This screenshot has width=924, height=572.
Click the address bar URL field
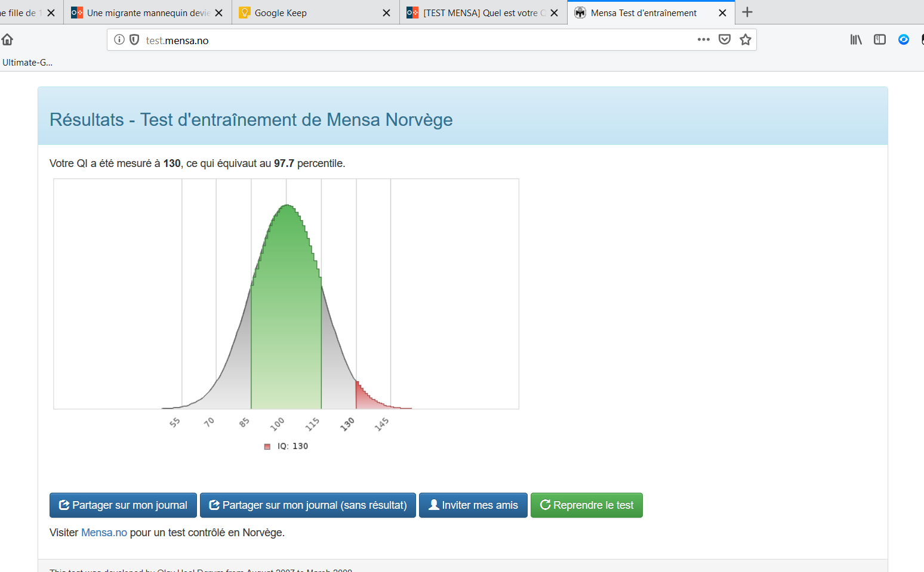click(x=418, y=40)
